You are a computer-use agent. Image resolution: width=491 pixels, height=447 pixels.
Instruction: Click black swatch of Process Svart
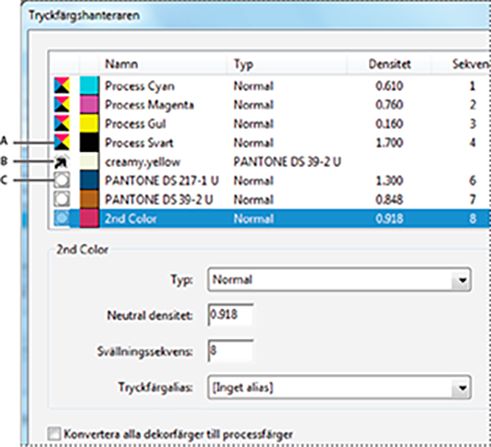click(x=89, y=142)
